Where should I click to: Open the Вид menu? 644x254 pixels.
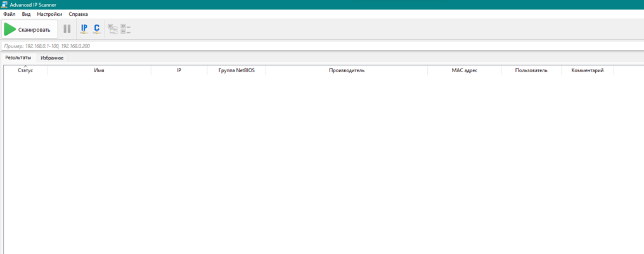[x=26, y=14]
